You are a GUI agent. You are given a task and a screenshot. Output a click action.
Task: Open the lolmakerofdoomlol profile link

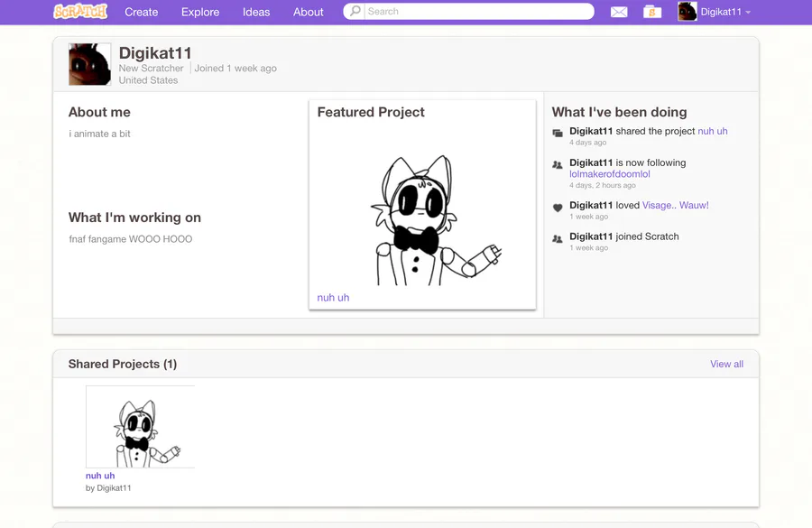[610, 174]
